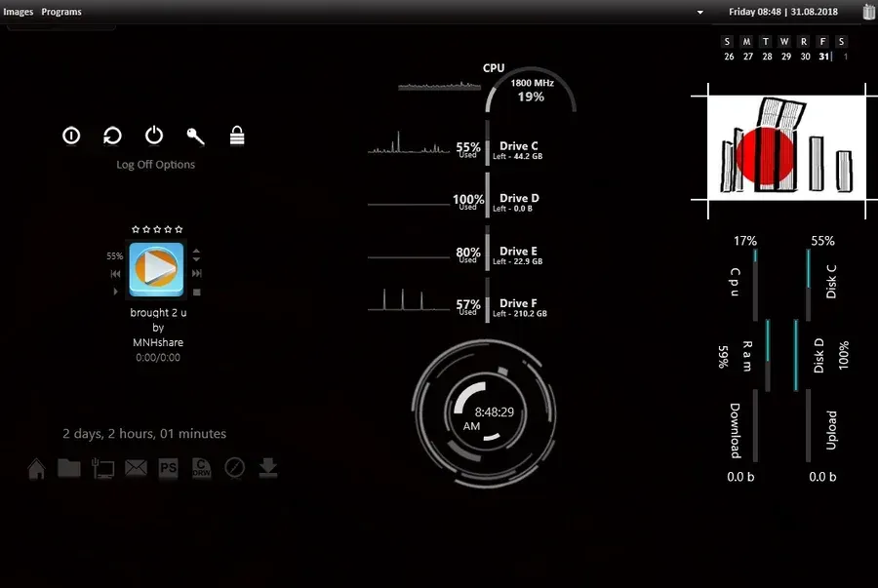Click the key log-off icon

pyautogui.click(x=195, y=136)
